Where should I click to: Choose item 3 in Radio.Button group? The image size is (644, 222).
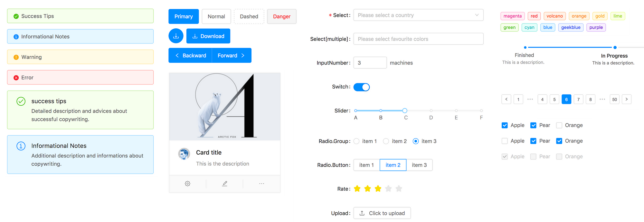click(x=419, y=165)
